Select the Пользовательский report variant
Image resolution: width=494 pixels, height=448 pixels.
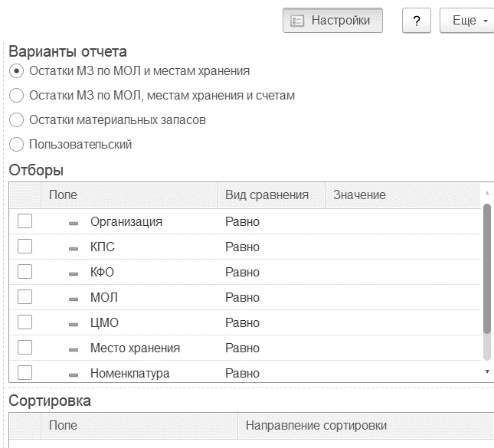pyautogui.click(x=16, y=145)
